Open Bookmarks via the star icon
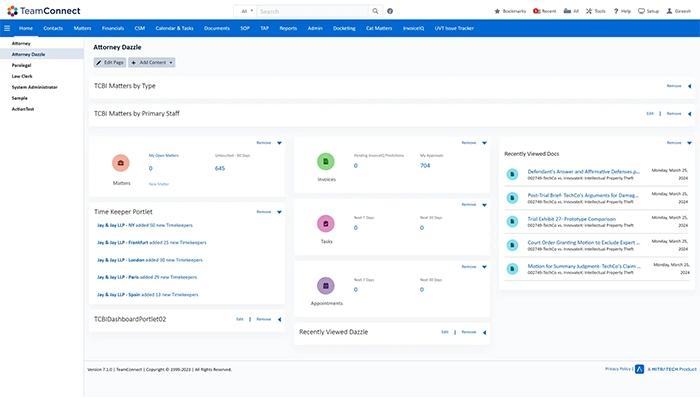Viewport: 700px width, 400px height. coord(497,11)
